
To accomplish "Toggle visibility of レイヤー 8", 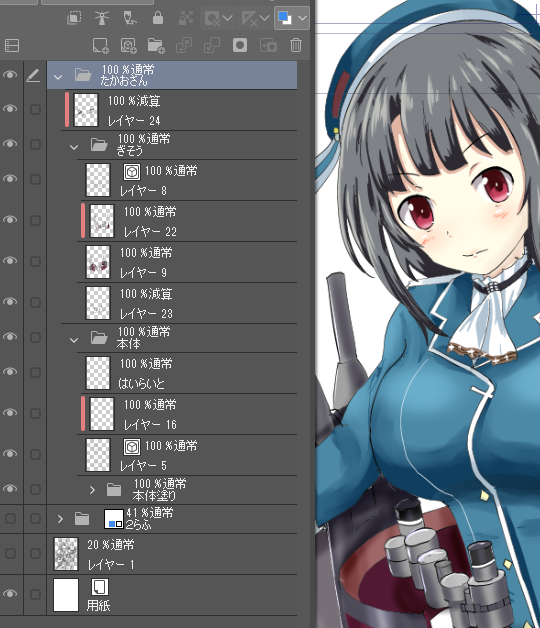I will click(x=10, y=179).
